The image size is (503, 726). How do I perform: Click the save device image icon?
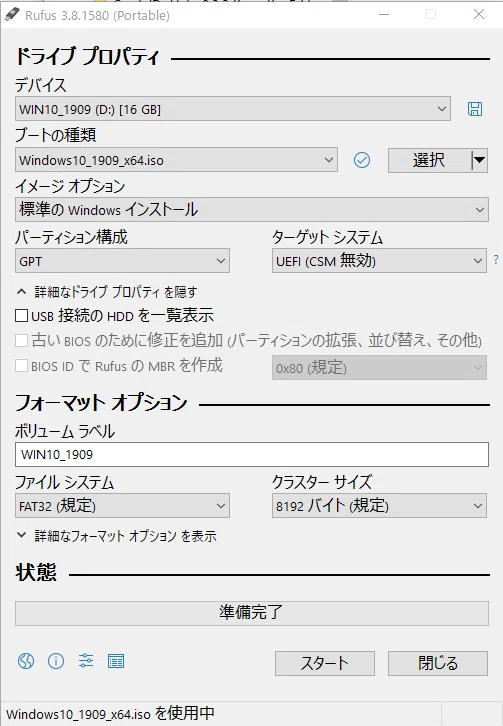(475, 109)
